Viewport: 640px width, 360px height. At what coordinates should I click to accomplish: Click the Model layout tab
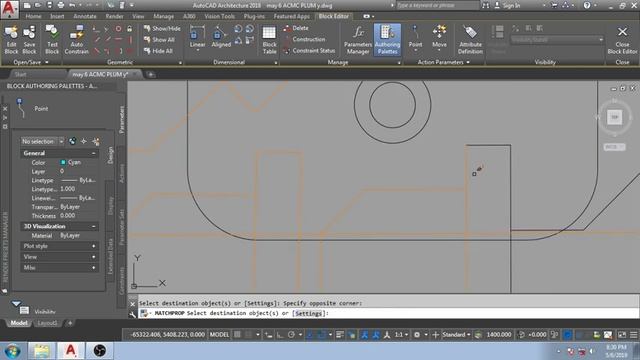pos(19,323)
